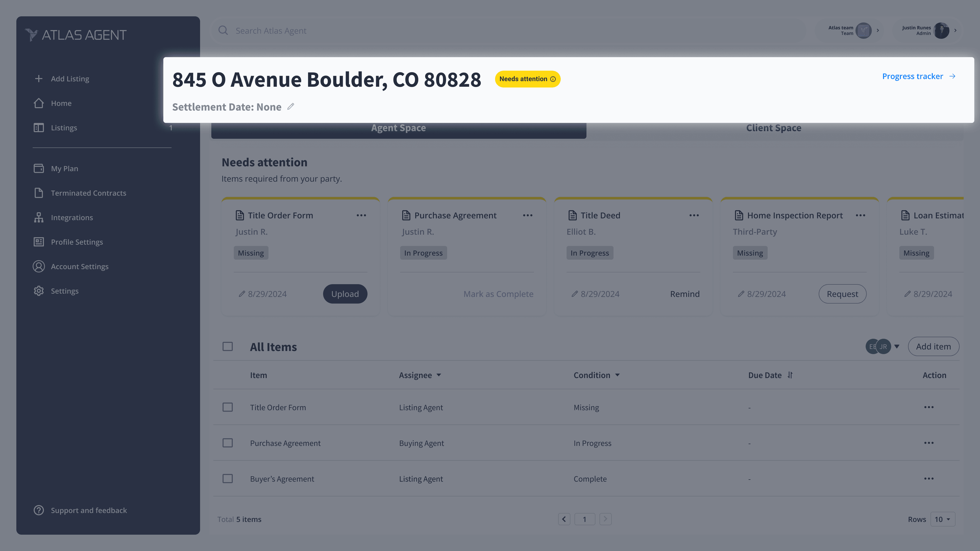Open the three-dot menu on Title Deed card

click(694, 215)
